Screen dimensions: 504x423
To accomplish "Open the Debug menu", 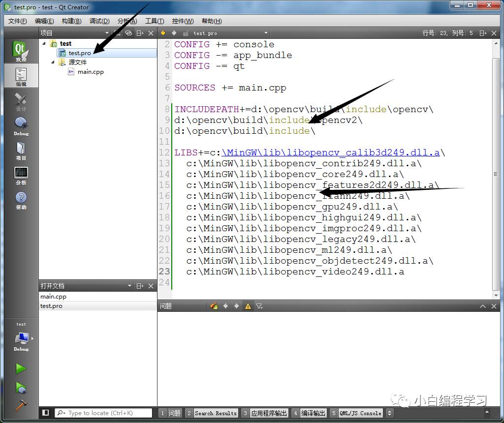I will [99, 21].
